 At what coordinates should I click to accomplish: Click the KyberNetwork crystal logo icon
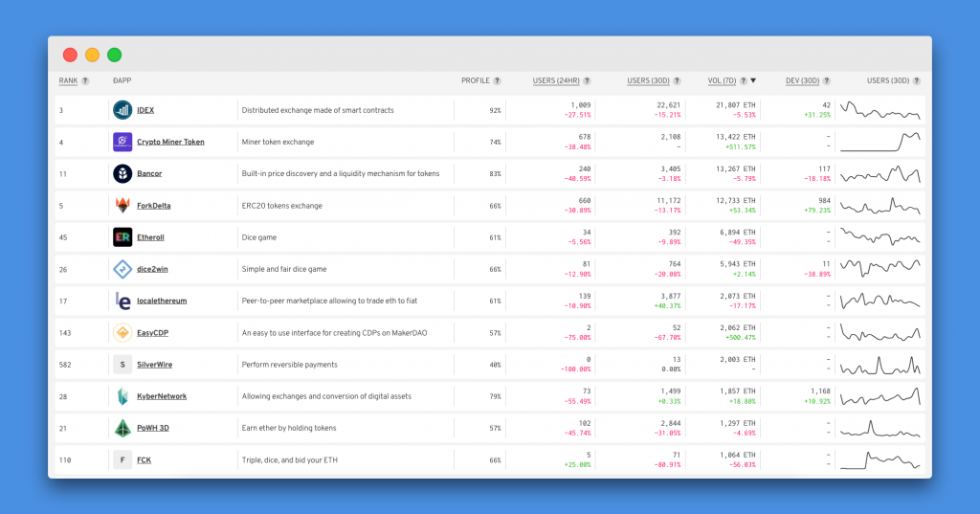[x=122, y=396]
